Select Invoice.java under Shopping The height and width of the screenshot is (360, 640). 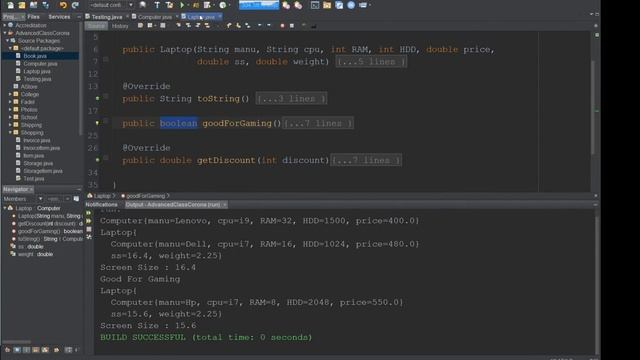click(36, 140)
